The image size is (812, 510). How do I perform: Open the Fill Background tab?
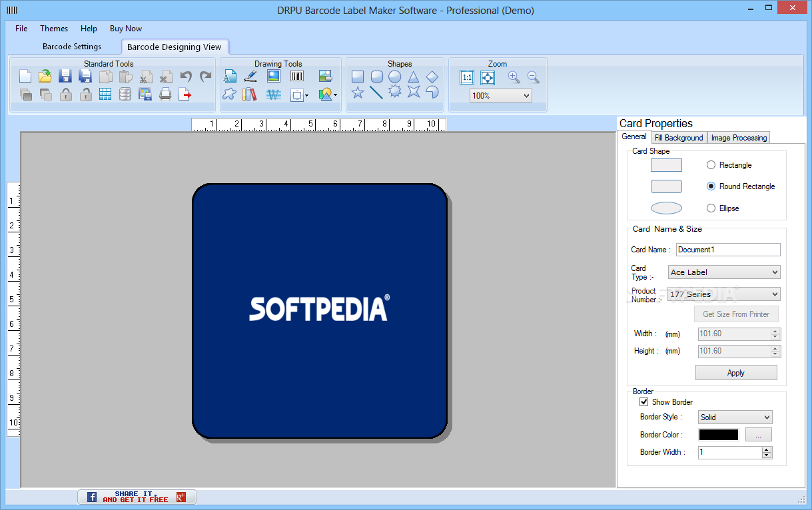[x=679, y=138]
